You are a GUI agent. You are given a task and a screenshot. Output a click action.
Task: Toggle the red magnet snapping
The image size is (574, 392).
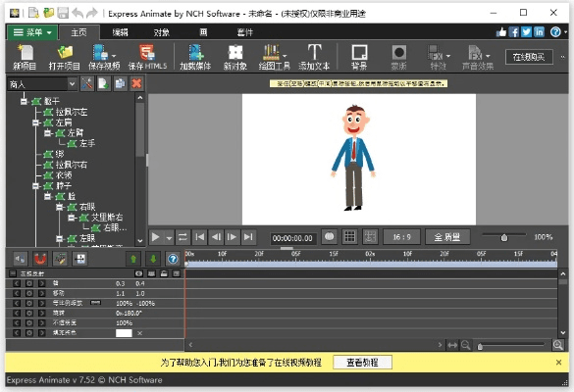point(40,259)
